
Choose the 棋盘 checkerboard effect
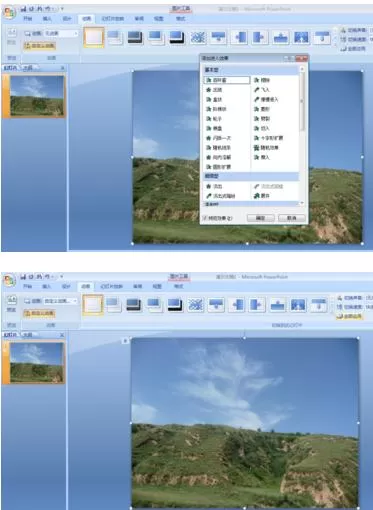[x=214, y=128]
